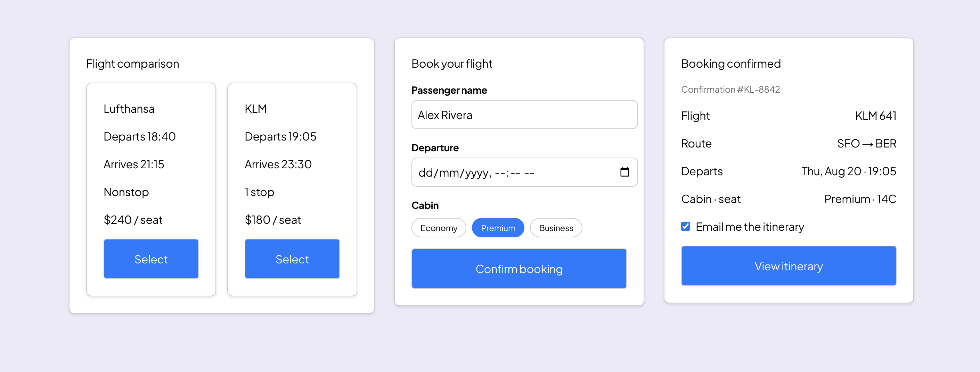
Task: Choose the Economy cabin option
Action: click(439, 228)
